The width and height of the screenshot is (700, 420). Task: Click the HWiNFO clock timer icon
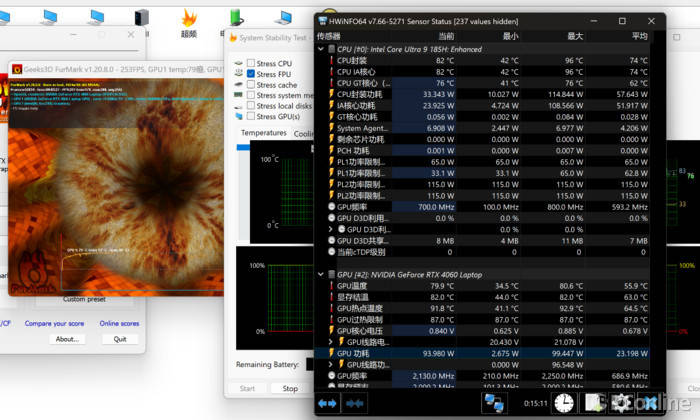point(564,402)
